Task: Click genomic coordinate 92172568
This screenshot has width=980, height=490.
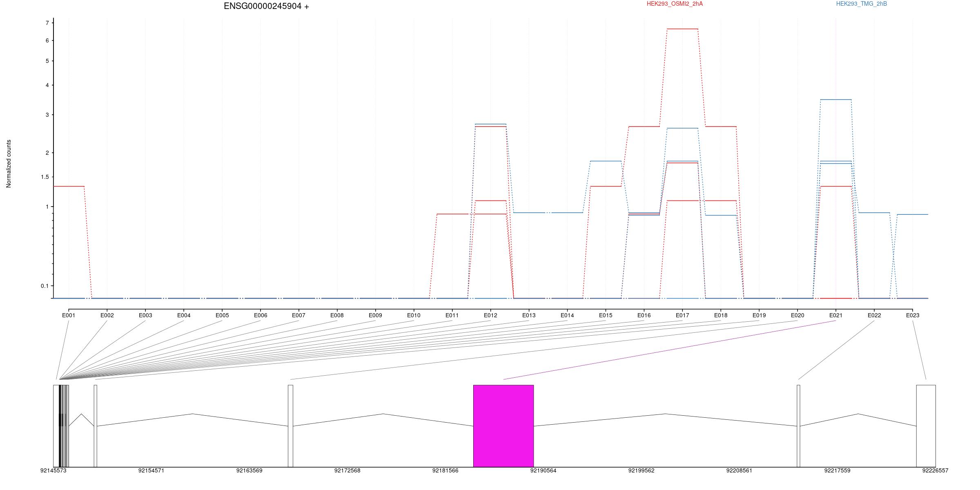Action: click(x=347, y=470)
